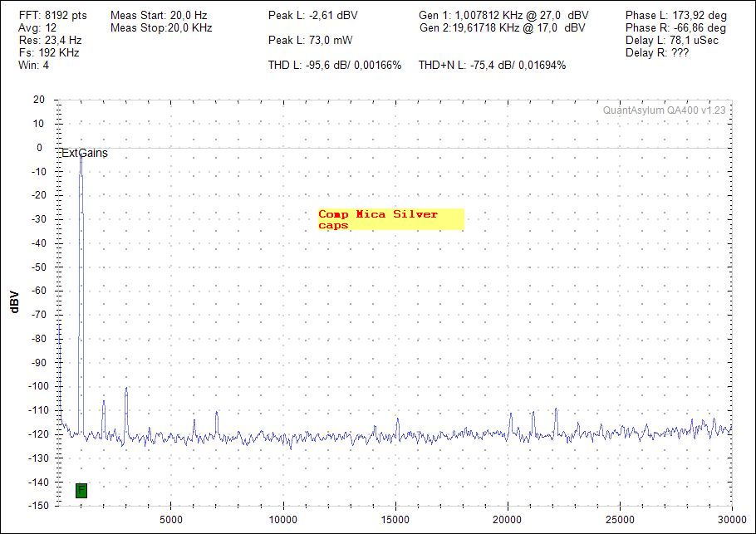Click 'THD+N L: -75,4 dB/ 0,01694%'
Viewport: 756px width, 534px height.
click(492, 66)
